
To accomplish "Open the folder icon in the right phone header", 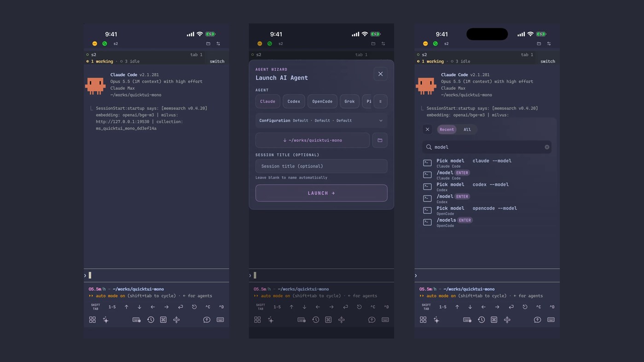I will coord(539,44).
